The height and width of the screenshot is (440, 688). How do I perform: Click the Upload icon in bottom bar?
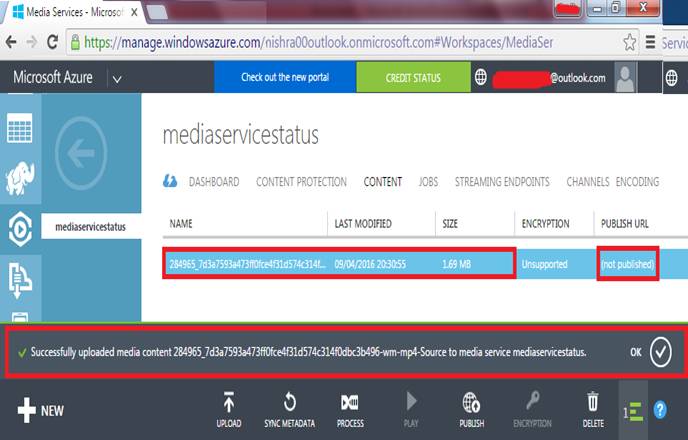click(229, 402)
